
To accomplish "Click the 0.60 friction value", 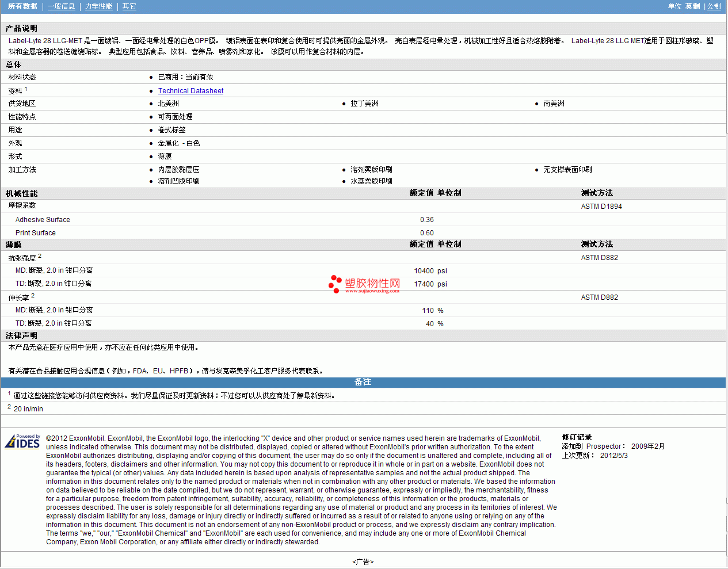I will click(427, 233).
